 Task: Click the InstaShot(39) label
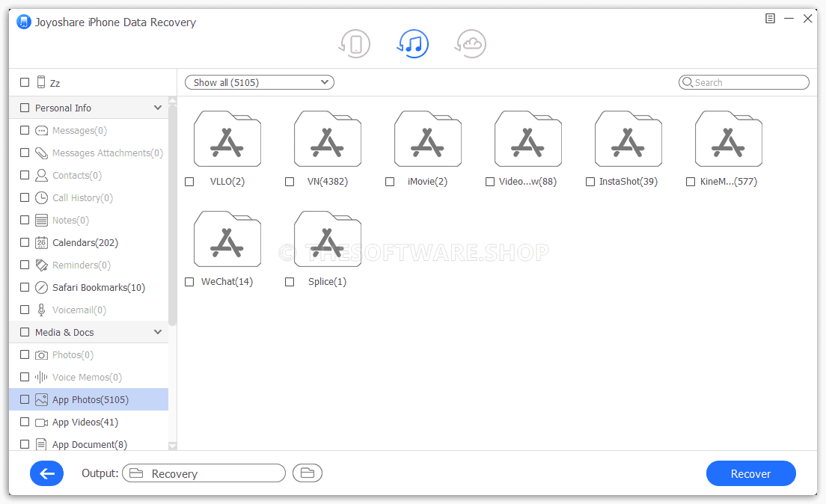(x=628, y=182)
